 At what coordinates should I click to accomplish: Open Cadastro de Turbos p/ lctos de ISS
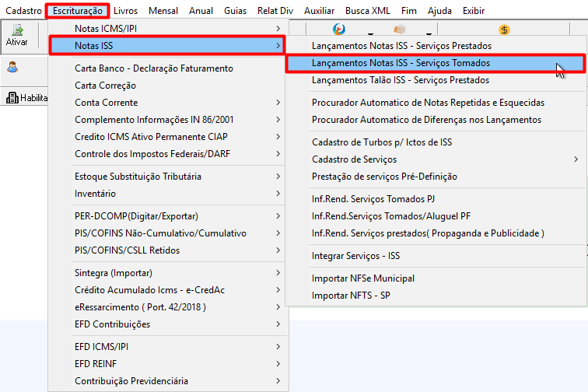436,142
